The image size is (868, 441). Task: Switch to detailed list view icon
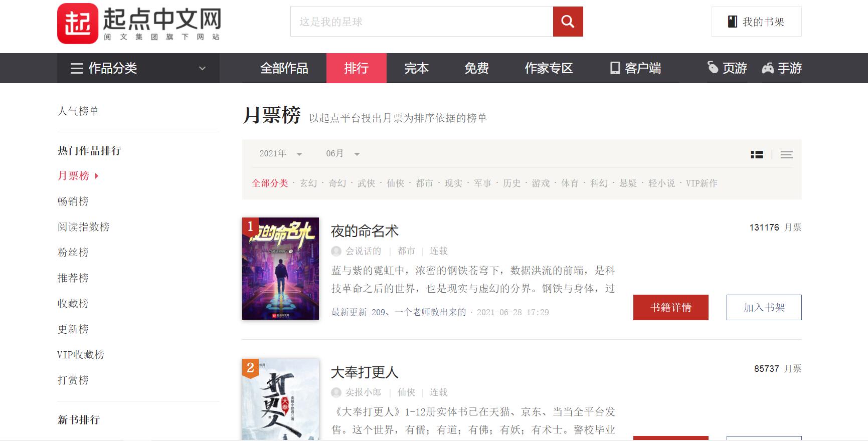coord(757,155)
